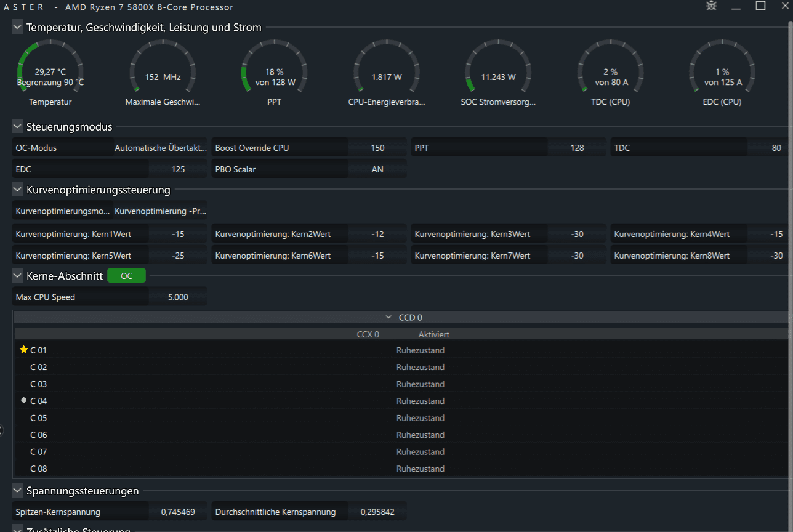
Task: Select the C 08 core row
Action: click(x=401, y=469)
